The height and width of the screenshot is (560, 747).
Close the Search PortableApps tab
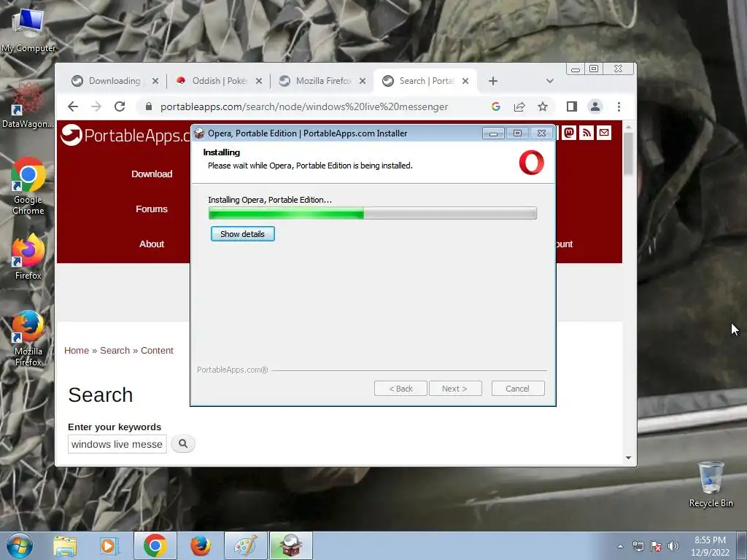(465, 81)
